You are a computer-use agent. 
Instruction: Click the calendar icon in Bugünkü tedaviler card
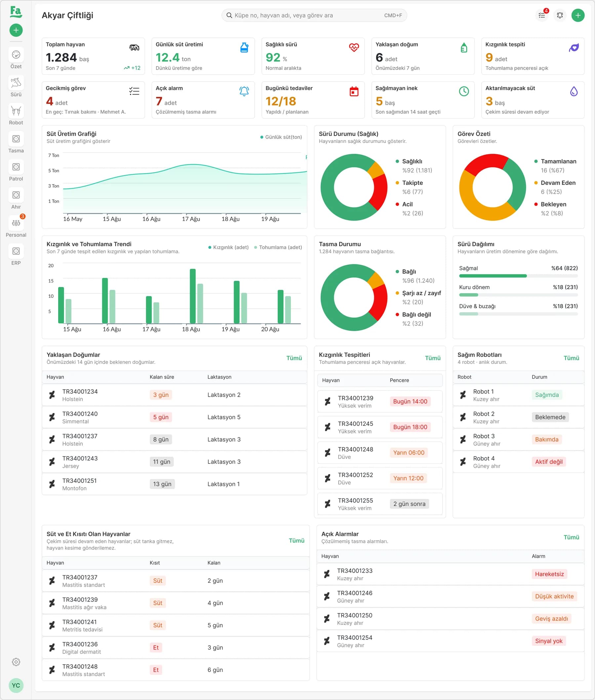pos(354,91)
